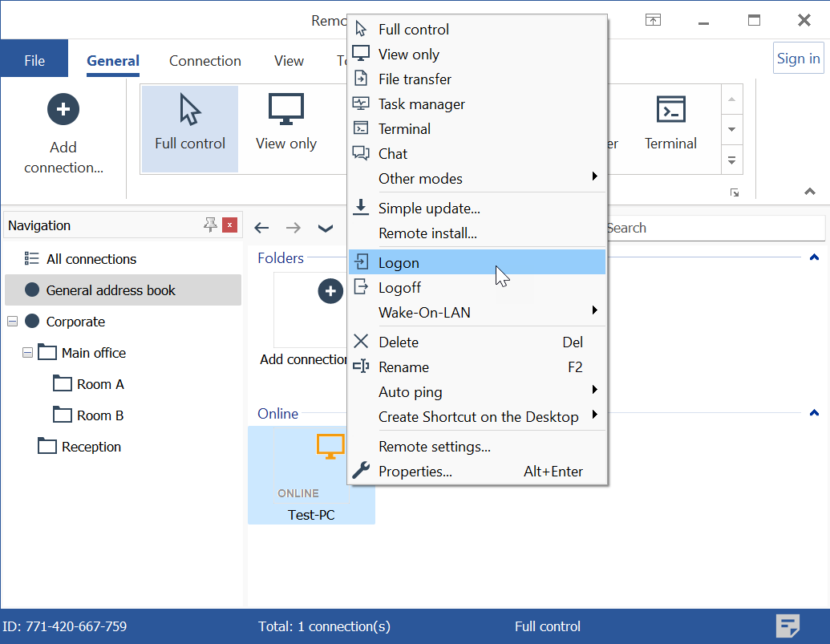The image size is (830, 644).
Task: Select Test-PC connection thumbnail
Action: coord(311,476)
